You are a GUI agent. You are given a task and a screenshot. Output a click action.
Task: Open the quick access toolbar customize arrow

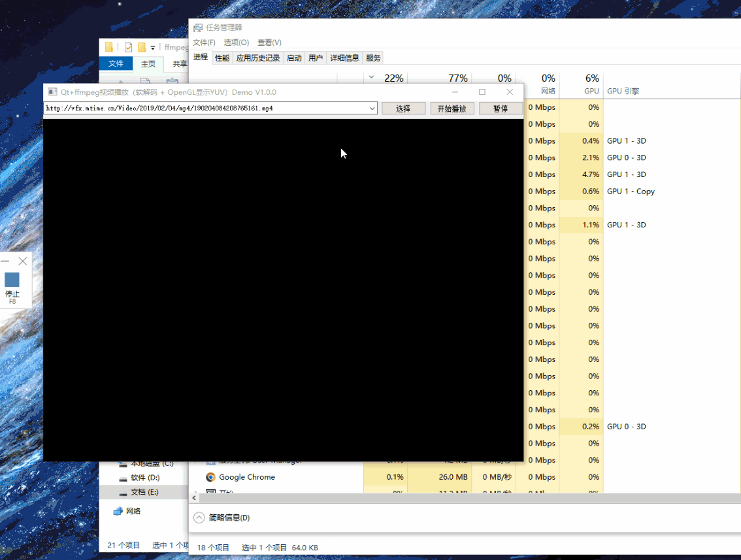tap(153, 48)
